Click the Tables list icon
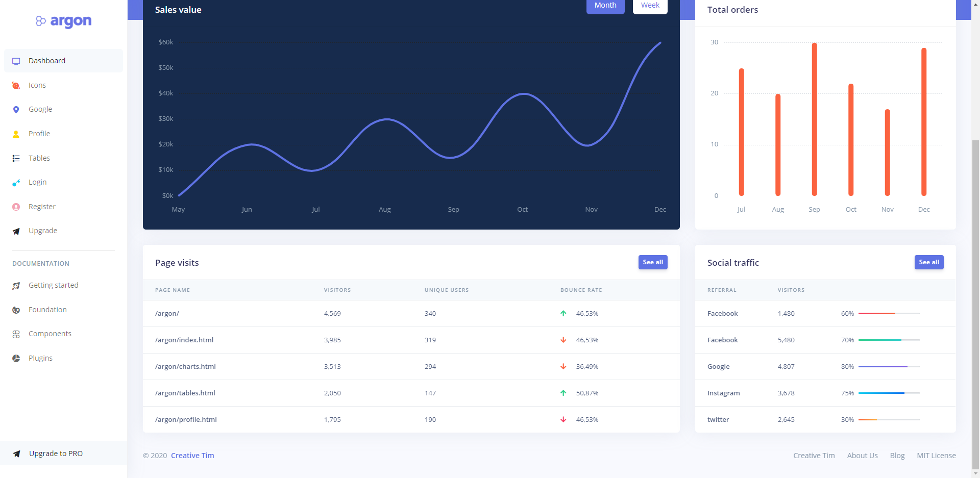The image size is (980, 478). [16, 159]
